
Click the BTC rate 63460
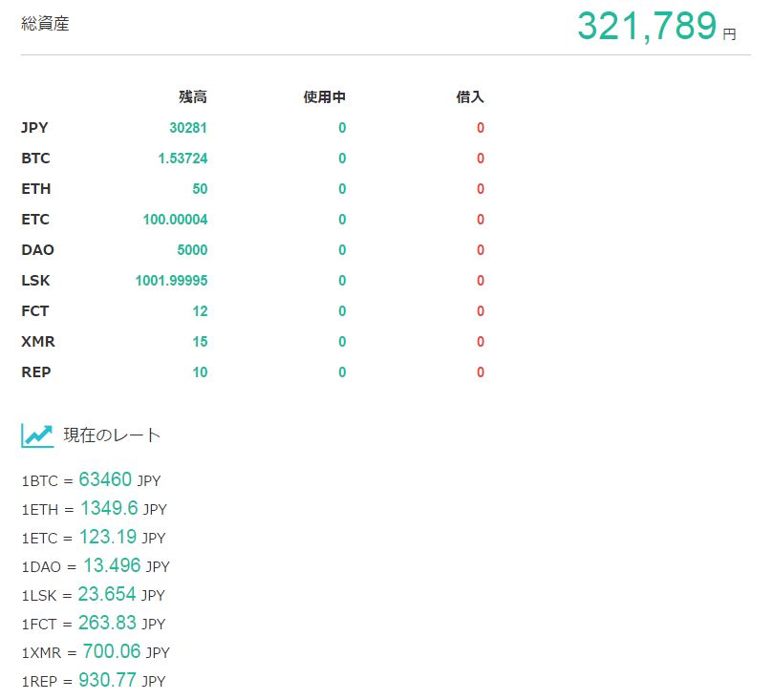[x=105, y=479]
